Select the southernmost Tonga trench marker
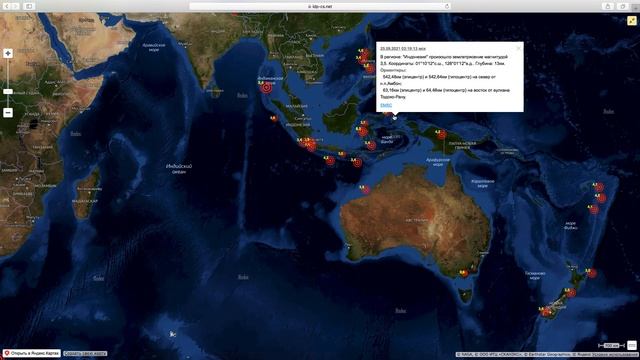Image resolution: width=640 pixels, height=360 pixels. coord(594,210)
